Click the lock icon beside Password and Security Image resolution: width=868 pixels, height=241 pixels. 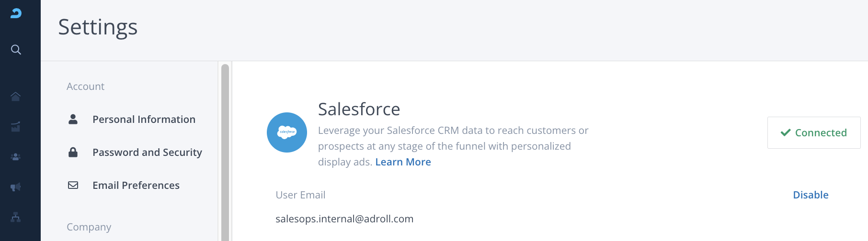(x=73, y=152)
